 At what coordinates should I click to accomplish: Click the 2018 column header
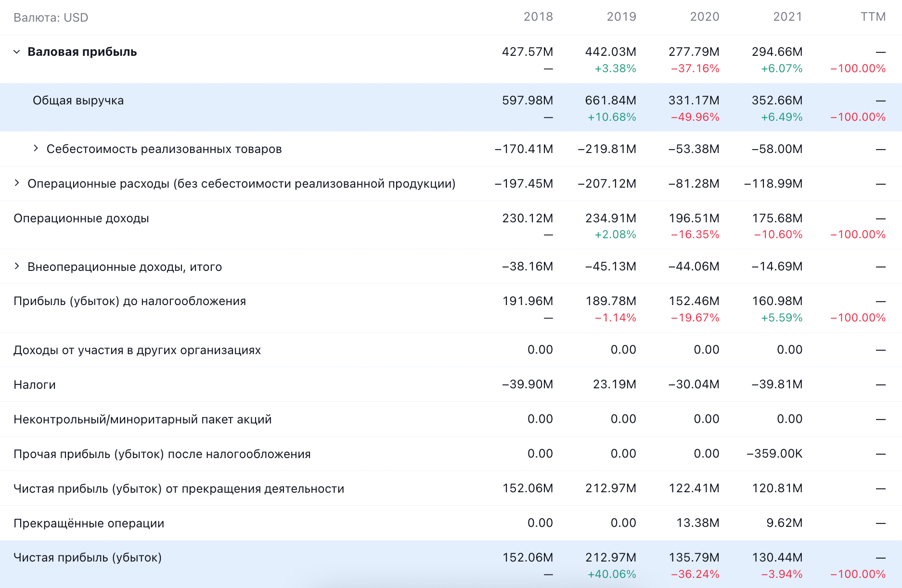pos(538,17)
